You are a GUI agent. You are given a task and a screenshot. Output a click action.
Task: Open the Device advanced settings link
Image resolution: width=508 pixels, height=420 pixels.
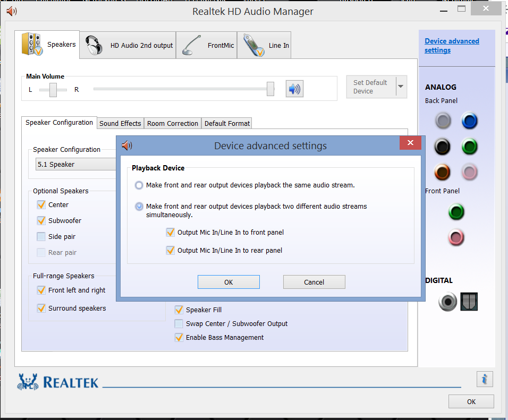(x=452, y=46)
